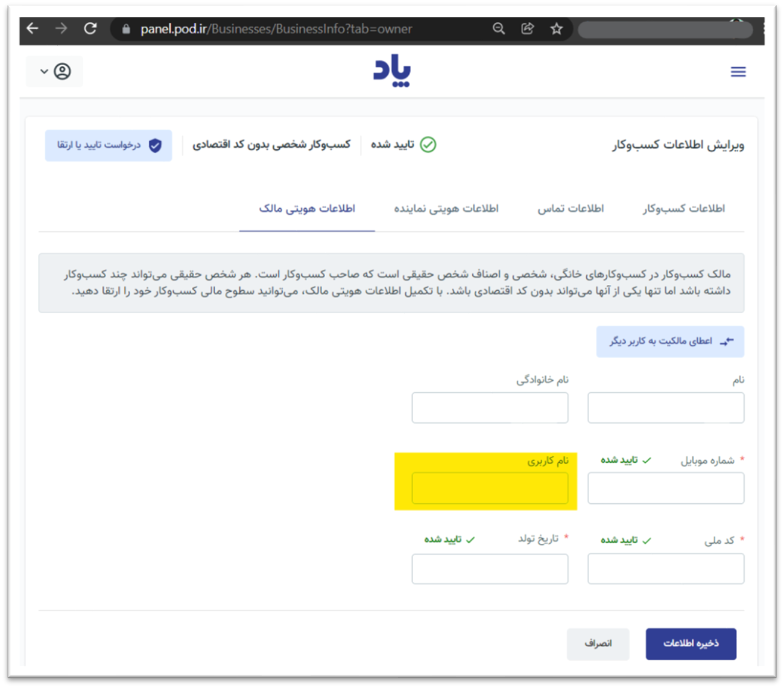
Task: Open اطلاعات هویتی نماینده tab
Action: pyautogui.click(x=446, y=209)
